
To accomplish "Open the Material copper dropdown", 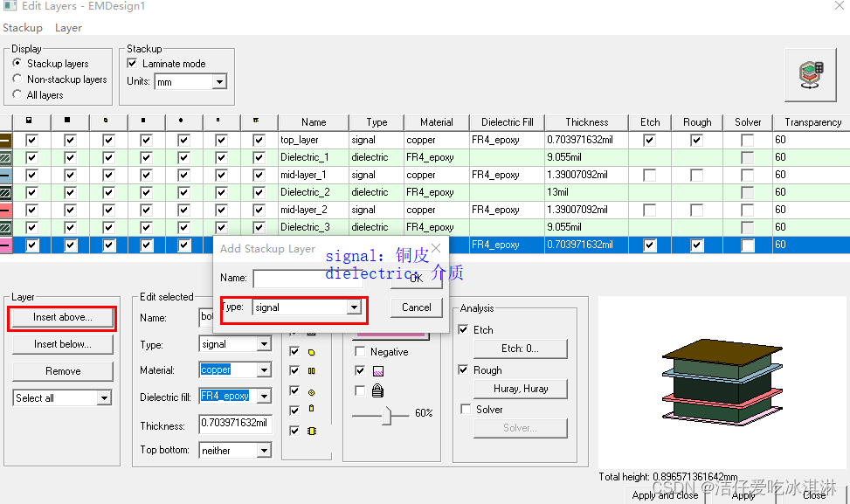I will pyautogui.click(x=264, y=370).
